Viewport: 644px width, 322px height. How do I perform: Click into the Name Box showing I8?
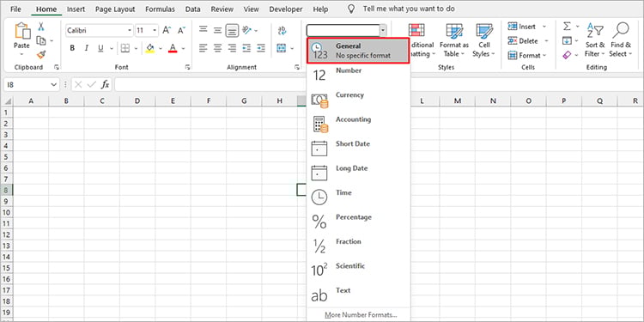(27, 85)
